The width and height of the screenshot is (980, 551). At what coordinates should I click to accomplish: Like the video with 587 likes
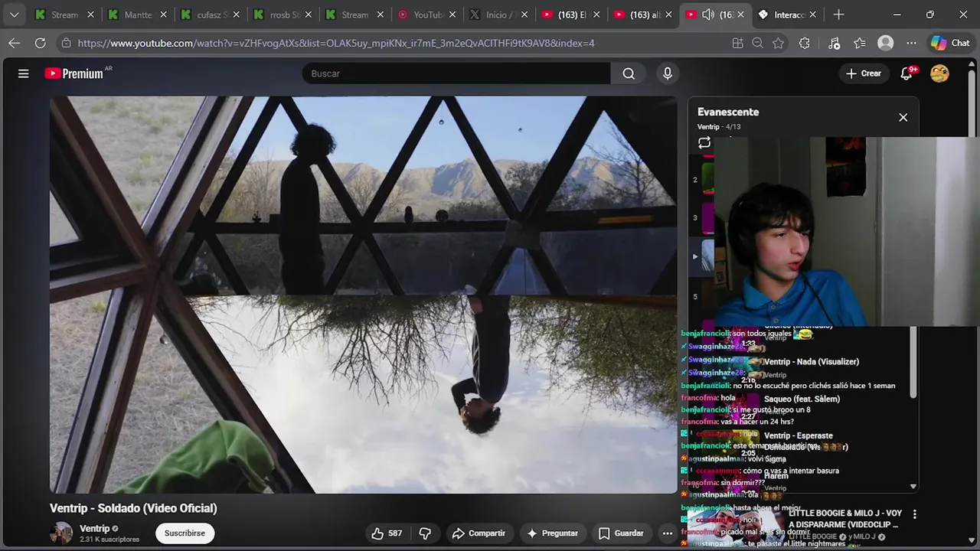[x=387, y=533]
